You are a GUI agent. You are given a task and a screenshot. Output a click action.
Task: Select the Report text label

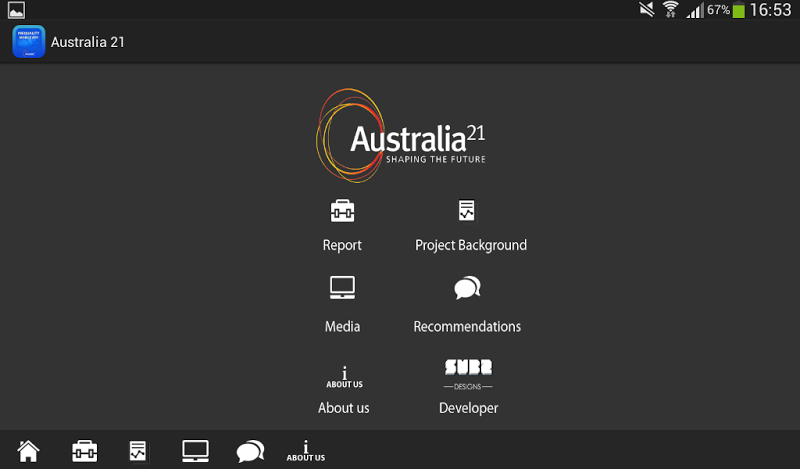point(342,245)
